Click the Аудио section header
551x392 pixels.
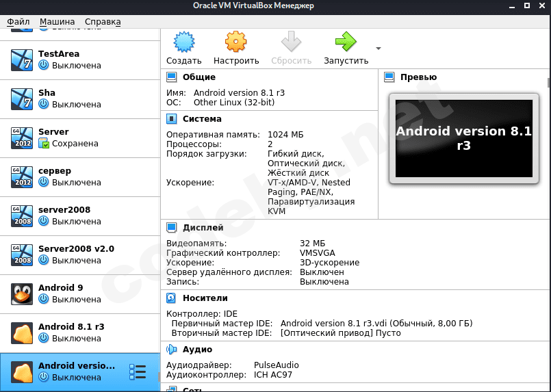[198, 350]
